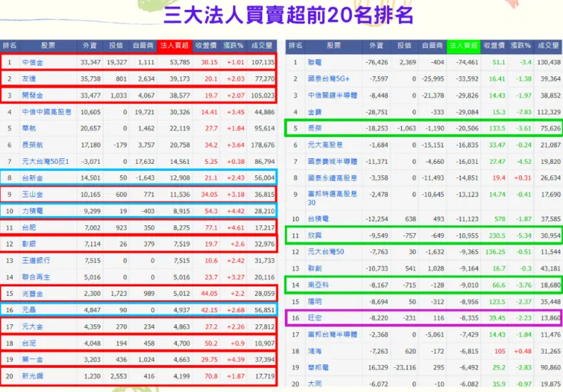
Task: Open the 中信金 stock link
Action: (32, 62)
